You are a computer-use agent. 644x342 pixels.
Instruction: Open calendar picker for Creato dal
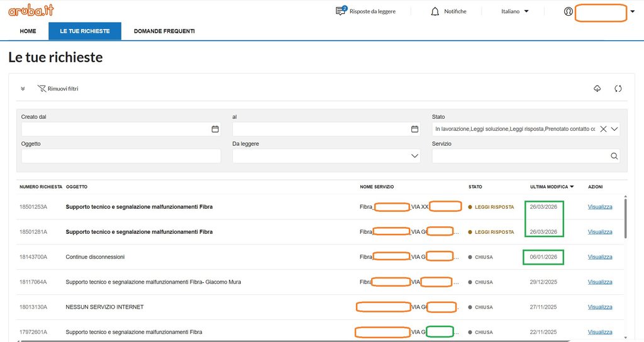pyautogui.click(x=214, y=129)
